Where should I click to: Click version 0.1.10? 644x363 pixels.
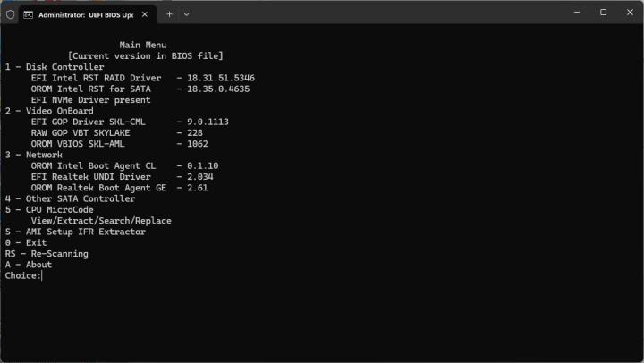coord(202,166)
